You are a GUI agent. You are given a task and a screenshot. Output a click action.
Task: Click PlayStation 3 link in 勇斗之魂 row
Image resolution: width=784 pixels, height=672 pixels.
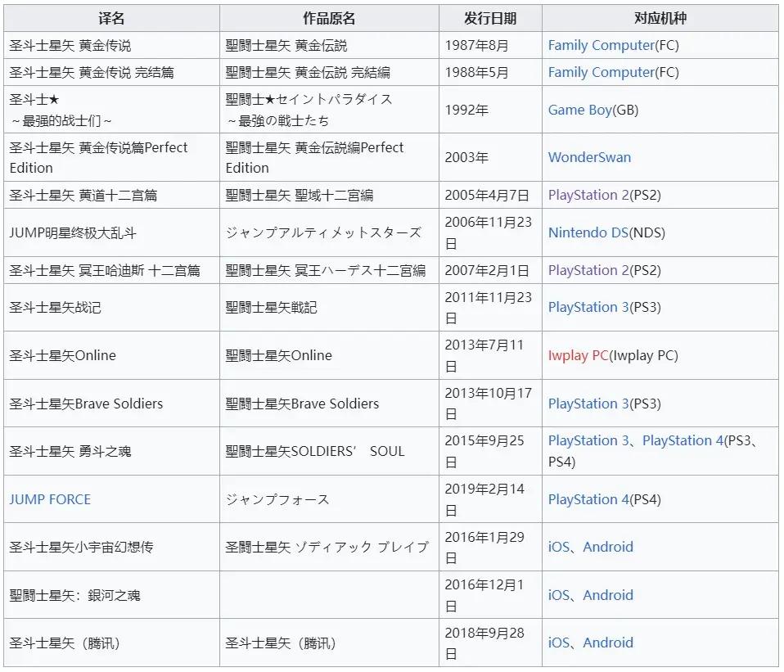[x=588, y=440]
